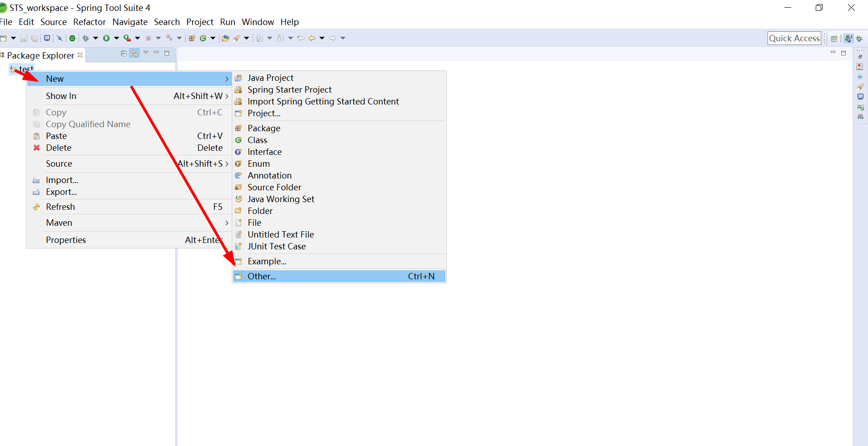This screenshot has width=868, height=446.
Task: Minimize the Package Explorer view
Action: [156, 52]
